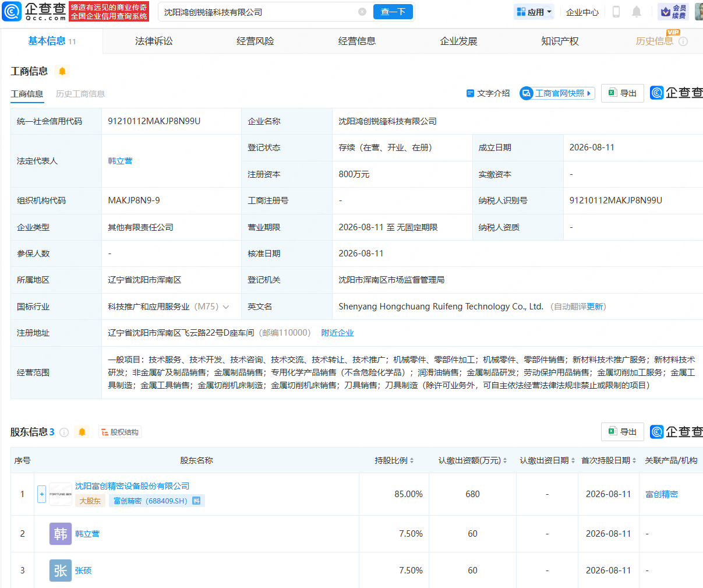Image resolution: width=703 pixels, height=588 pixels.
Task: Open the user avatar in top corner
Action: click(x=699, y=12)
